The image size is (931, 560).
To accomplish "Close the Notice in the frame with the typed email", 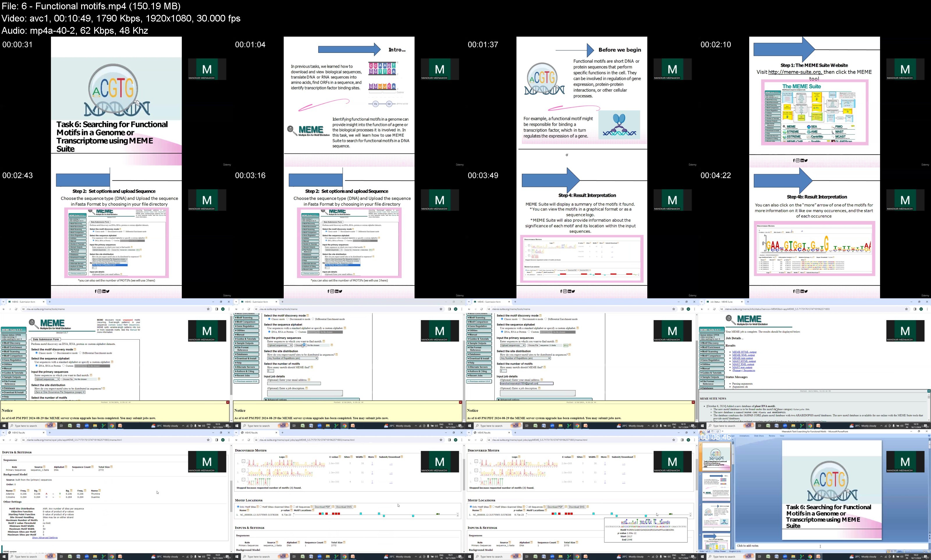I will [x=693, y=402].
